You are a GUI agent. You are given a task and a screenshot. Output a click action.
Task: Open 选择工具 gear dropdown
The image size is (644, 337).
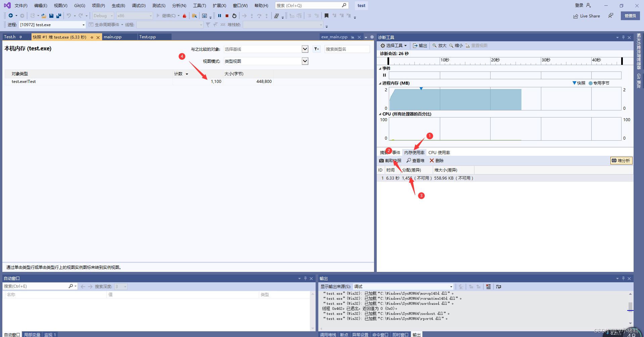[x=394, y=46]
